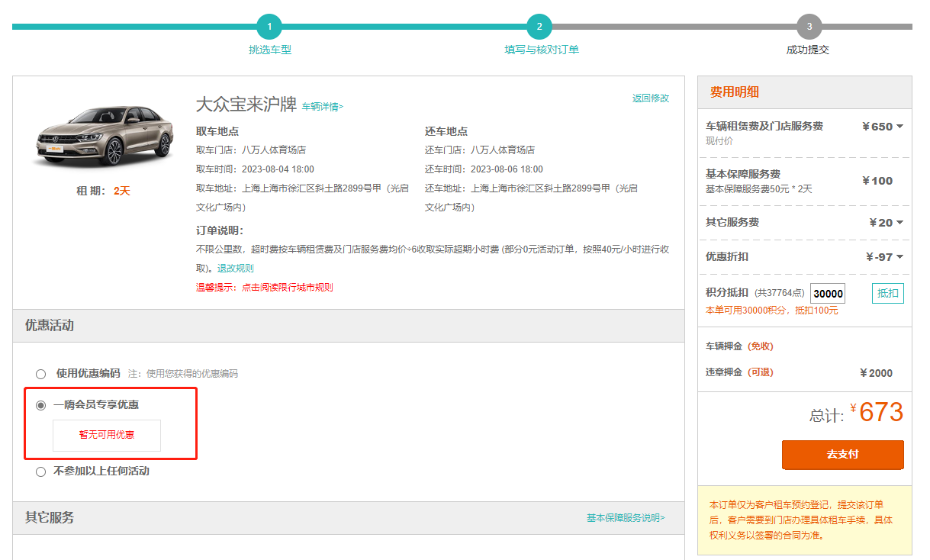Click the 填写与核对订单 step label
This screenshot has width=930, height=560.
(542, 50)
